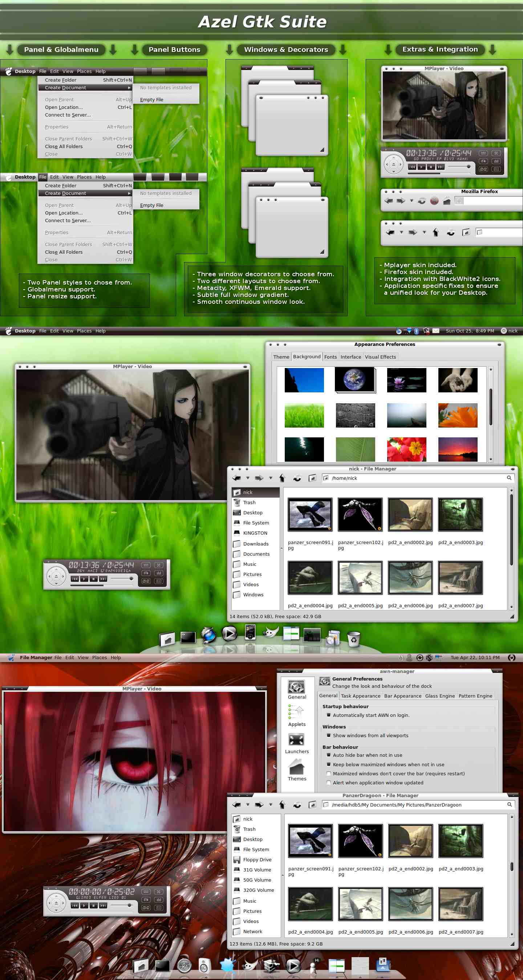
Task: Click nick user button on green panel
Action: [509, 331]
